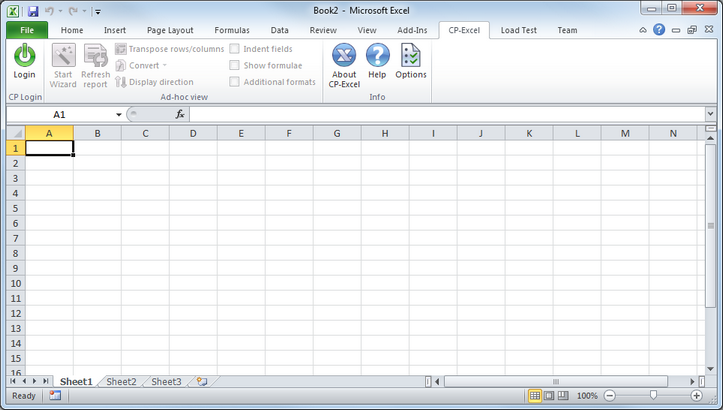Select the Sheet3 worksheet tab
Viewport: 723px width, 410px height.
tap(166, 381)
